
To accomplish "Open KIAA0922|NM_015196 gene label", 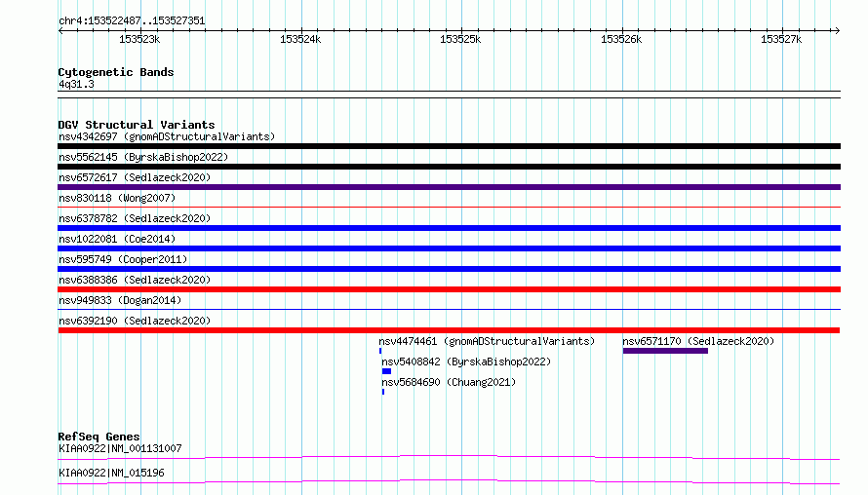I will [111, 473].
